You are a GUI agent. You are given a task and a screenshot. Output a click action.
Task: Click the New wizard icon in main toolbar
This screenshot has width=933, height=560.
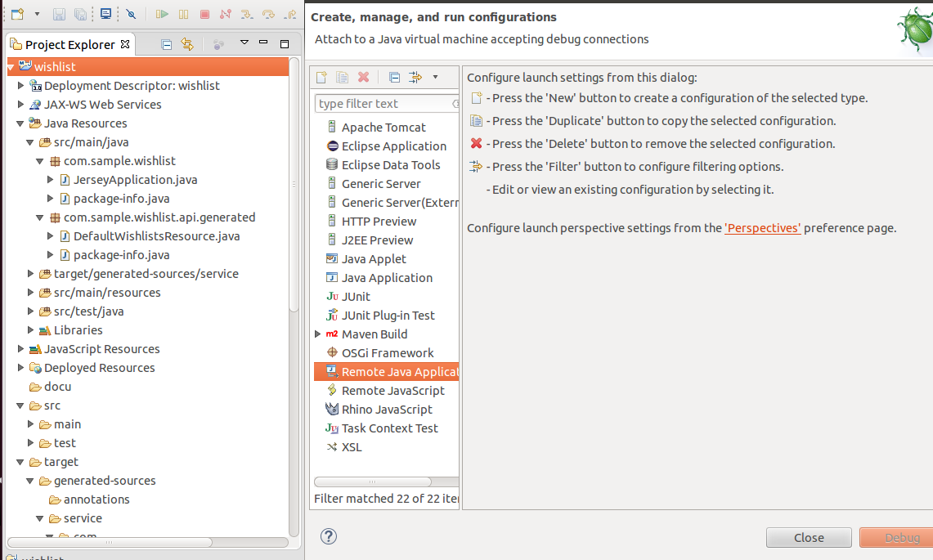[x=17, y=14]
